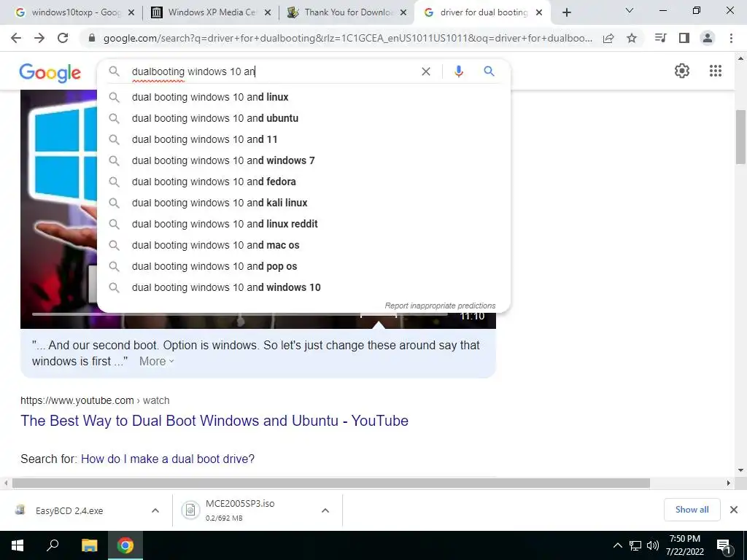
Task: Toggle the browser side panel
Action: (x=684, y=38)
